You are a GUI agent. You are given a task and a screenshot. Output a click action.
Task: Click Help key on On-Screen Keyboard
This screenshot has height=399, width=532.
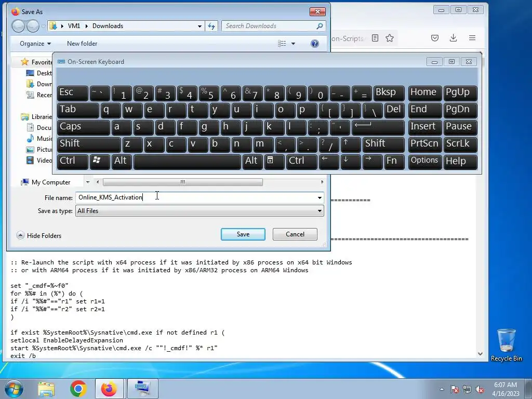pyautogui.click(x=460, y=161)
